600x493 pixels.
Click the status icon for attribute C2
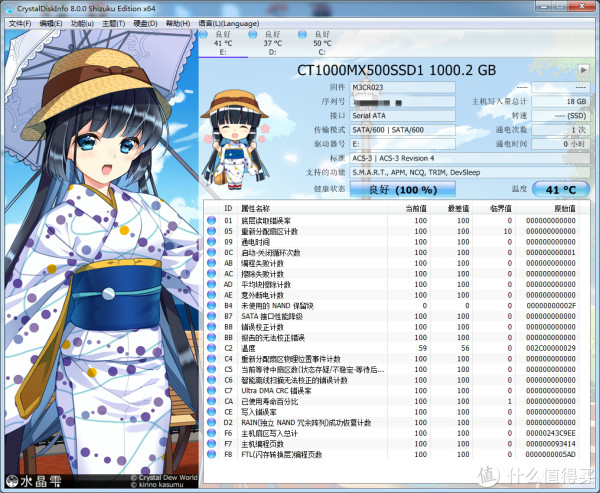tap(211, 348)
